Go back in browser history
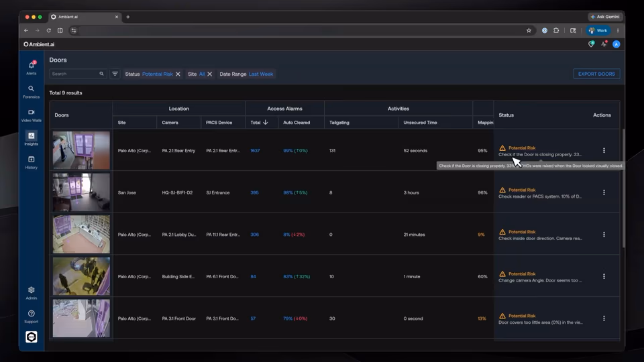This screenshot has height=362, width=644. [26, 30]
